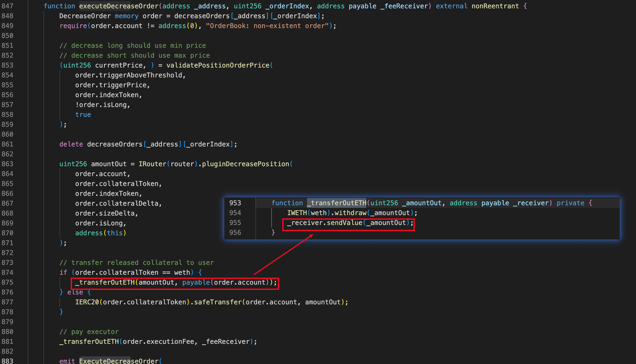Screen dimensions: 636x364
Task: Click the delete keyword on line 861
Action: [71, 144]
